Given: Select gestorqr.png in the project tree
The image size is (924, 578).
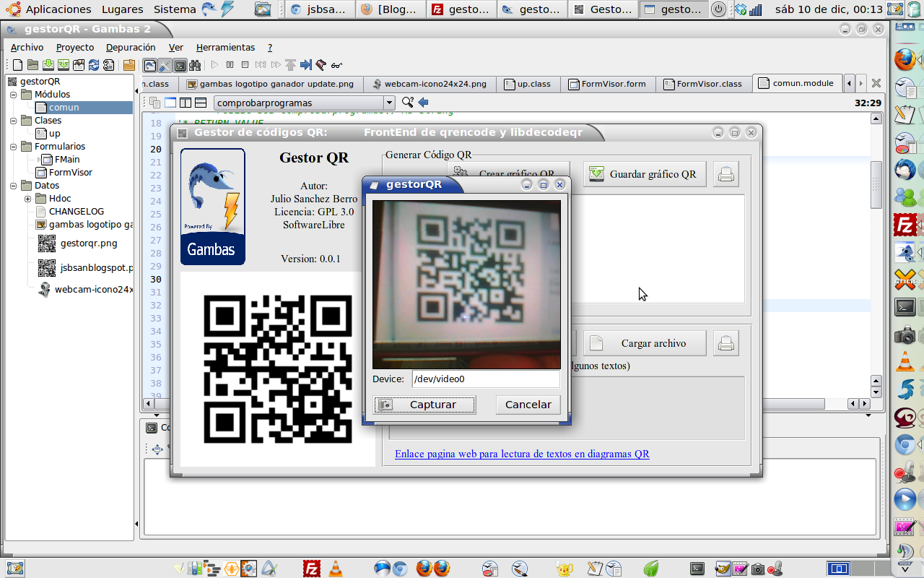Looking at the screenshot, I should tap(89, 243).
